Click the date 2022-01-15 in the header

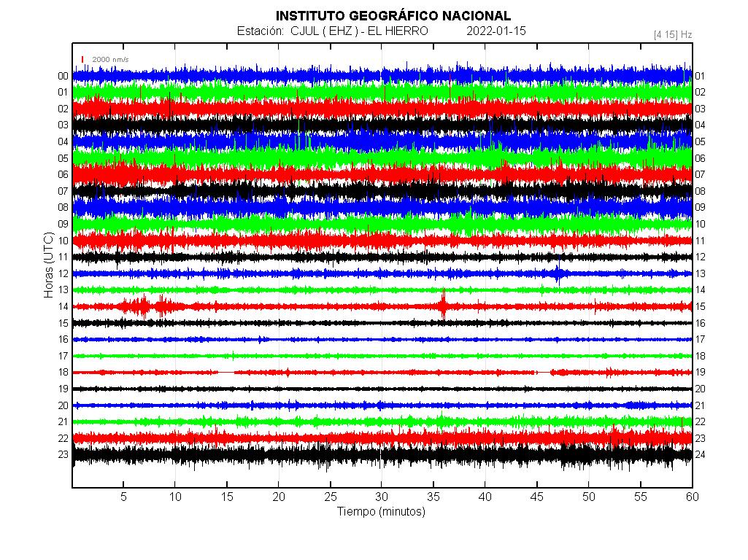tap(496, 31)
